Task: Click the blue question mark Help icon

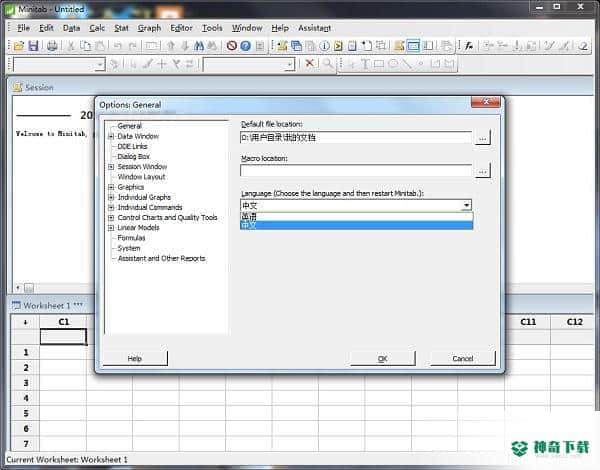Action: click(x=246, y=46)
